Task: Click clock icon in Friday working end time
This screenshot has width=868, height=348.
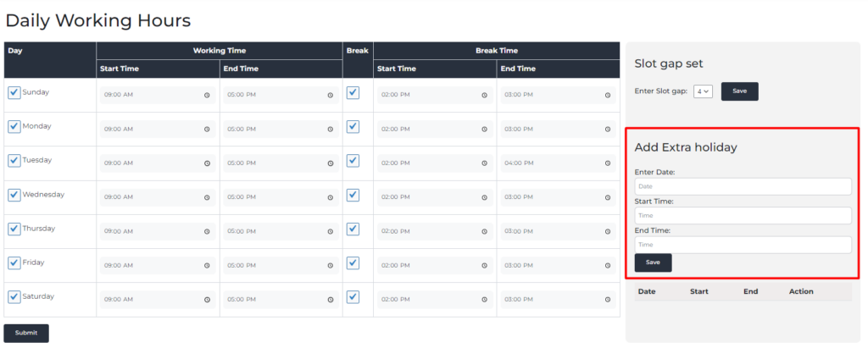Action: point(331,266)
